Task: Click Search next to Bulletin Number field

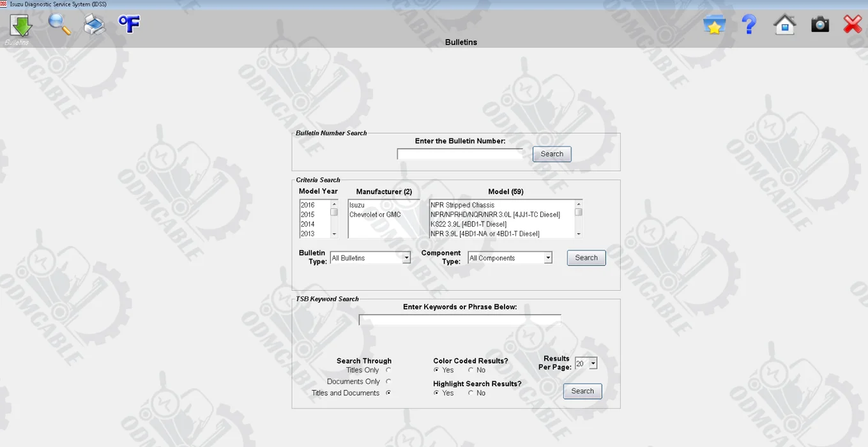Action: (x=551, y=153)
